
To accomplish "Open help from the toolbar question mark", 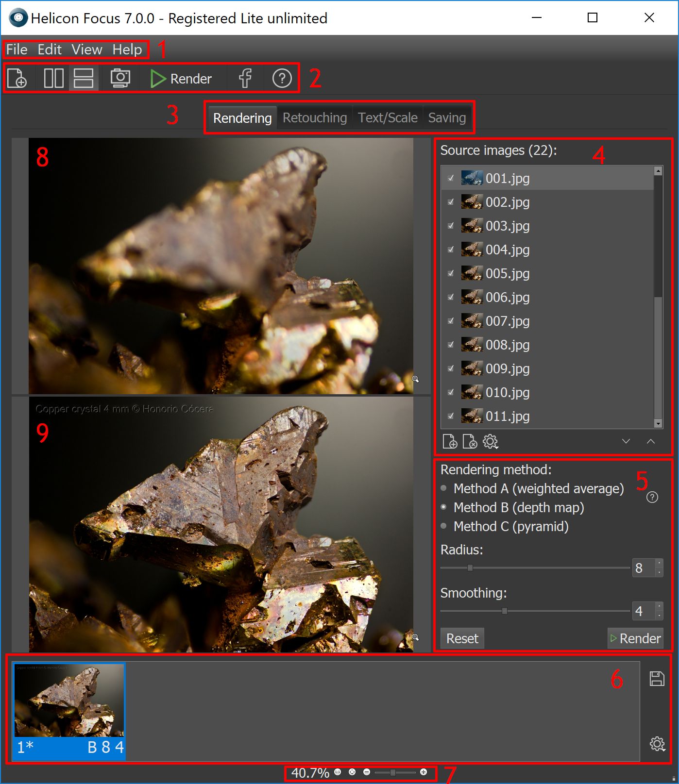I will (282, 78).
